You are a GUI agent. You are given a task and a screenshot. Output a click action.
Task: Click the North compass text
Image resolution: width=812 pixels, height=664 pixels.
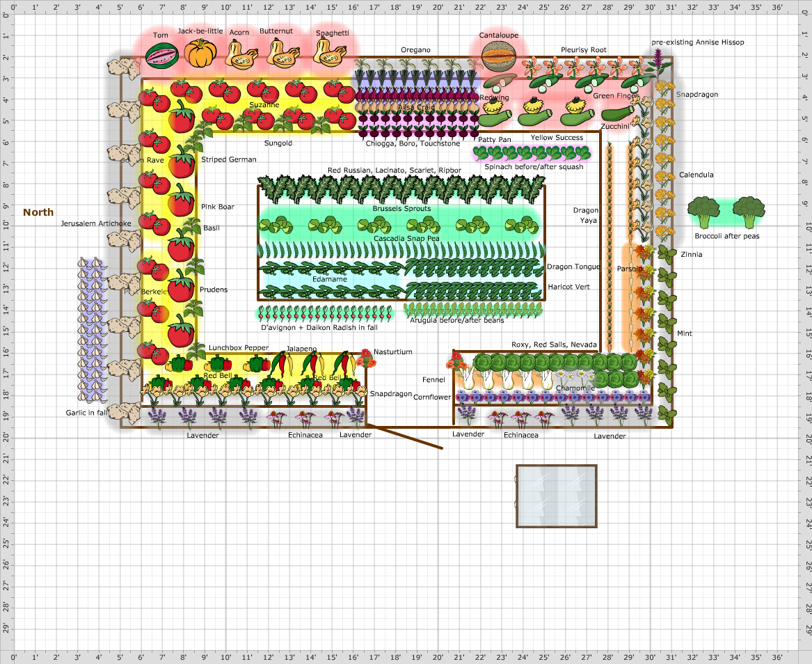[x=38, y=212]
